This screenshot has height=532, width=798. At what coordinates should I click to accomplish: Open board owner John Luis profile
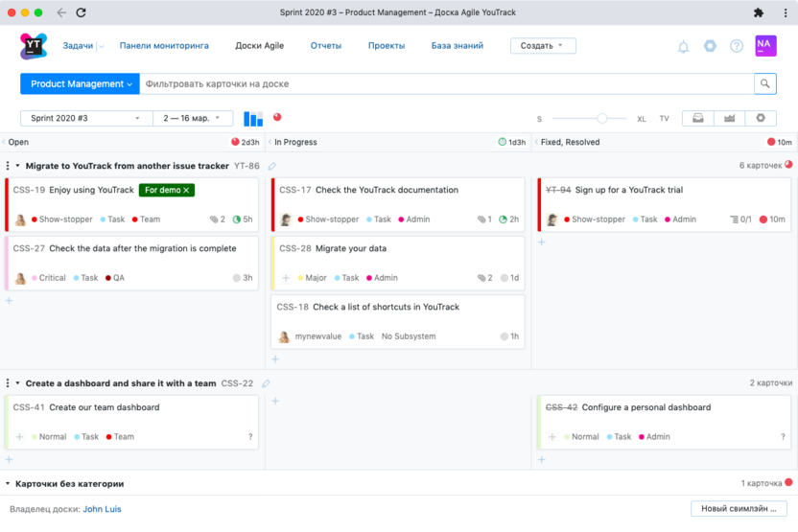102,509
